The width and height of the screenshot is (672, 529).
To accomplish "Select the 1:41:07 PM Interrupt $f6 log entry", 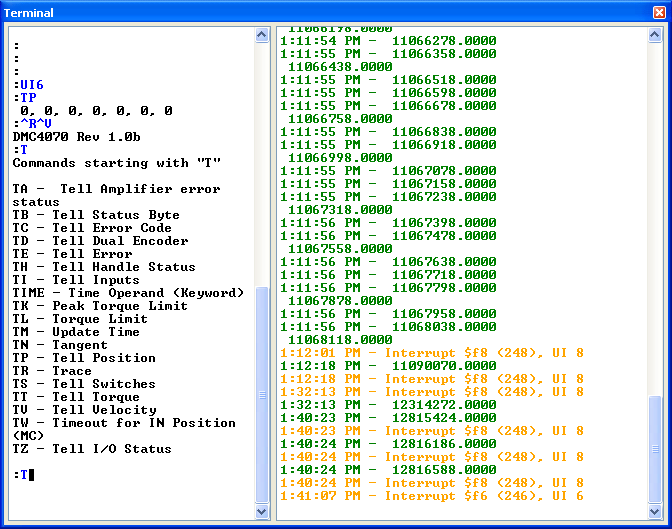I will coord(432,496).
